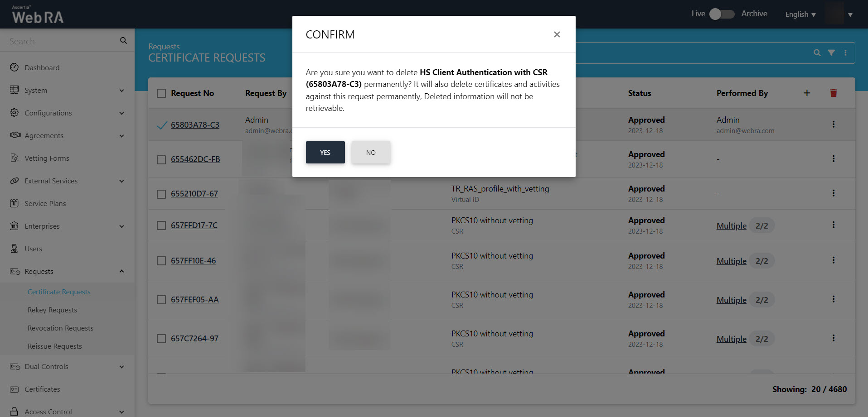Open the header more-options dots icon
The height and width of the screenshot is (417, 868).
845,53
